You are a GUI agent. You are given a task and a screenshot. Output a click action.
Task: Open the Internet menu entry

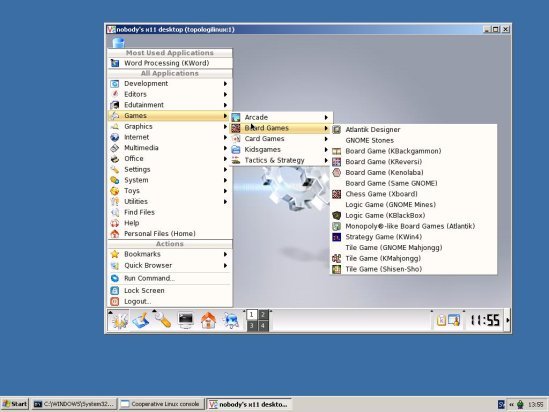tap(170, 137)
